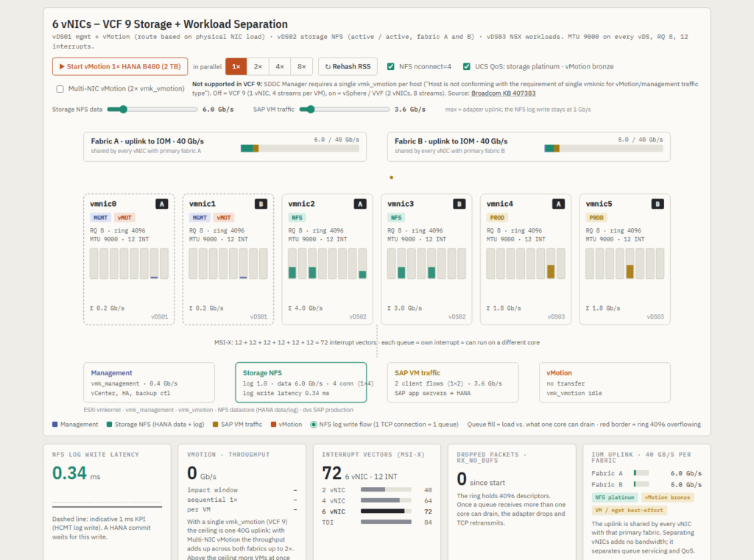Toggle NFS nconnect=4 checkbox
Screen dimensions: 754x560
(391, 66)
